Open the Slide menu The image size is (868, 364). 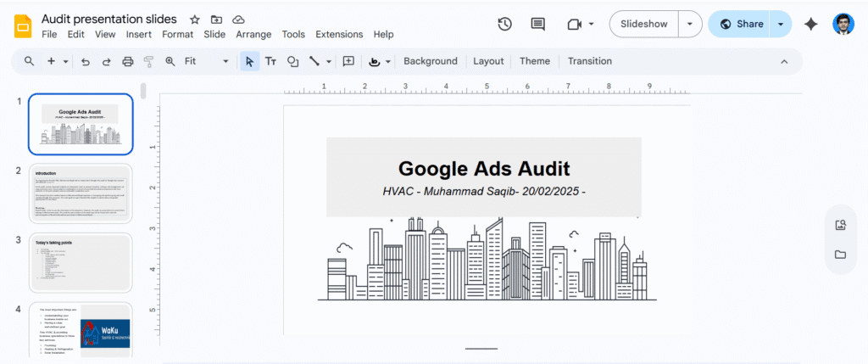pos(214,34)
